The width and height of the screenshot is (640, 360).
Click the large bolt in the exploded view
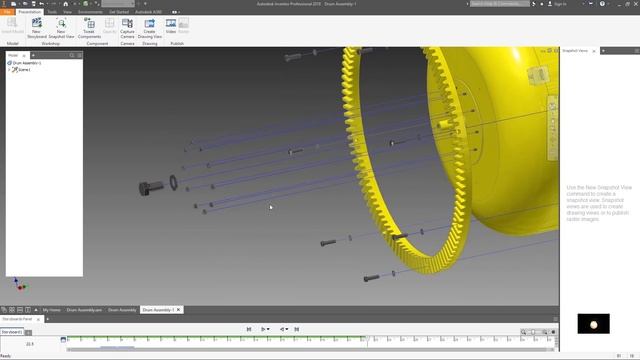(x=151, y=188)
